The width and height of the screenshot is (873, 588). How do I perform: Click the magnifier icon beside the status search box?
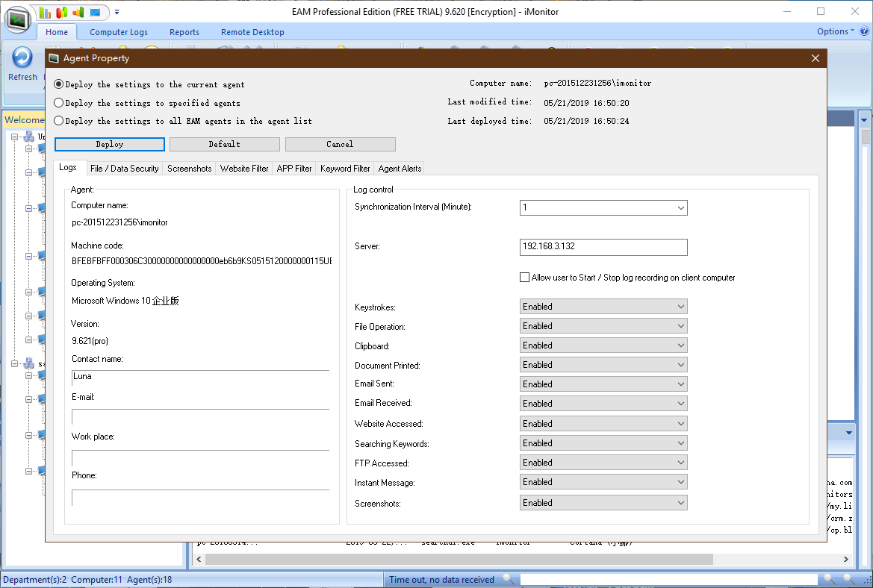pyautogui.click(x=509, y=579)
